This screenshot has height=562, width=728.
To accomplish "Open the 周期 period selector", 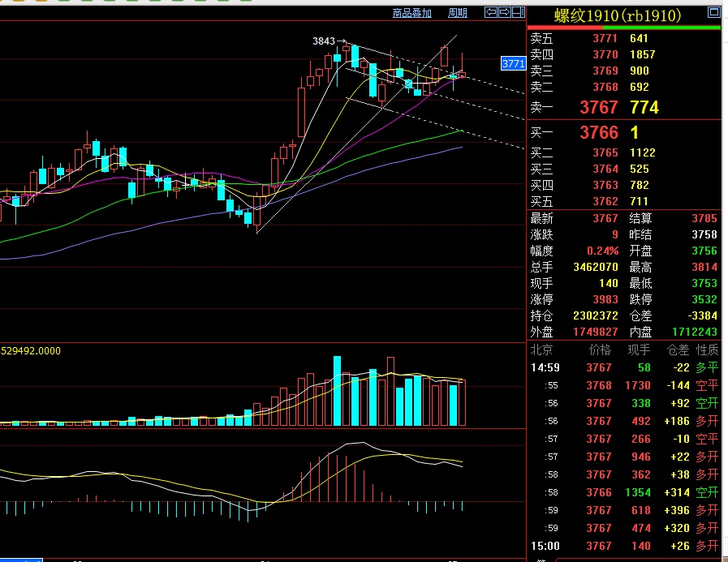I will [458, 12].
